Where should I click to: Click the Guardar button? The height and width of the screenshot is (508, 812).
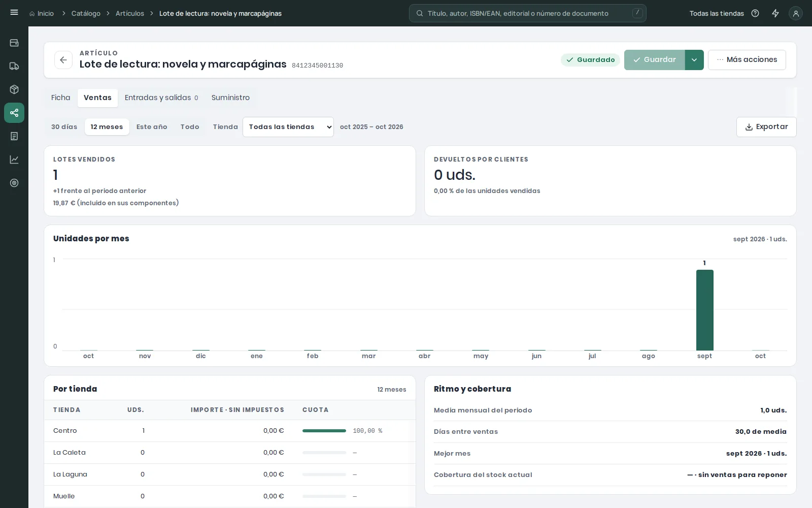point(655,60)
